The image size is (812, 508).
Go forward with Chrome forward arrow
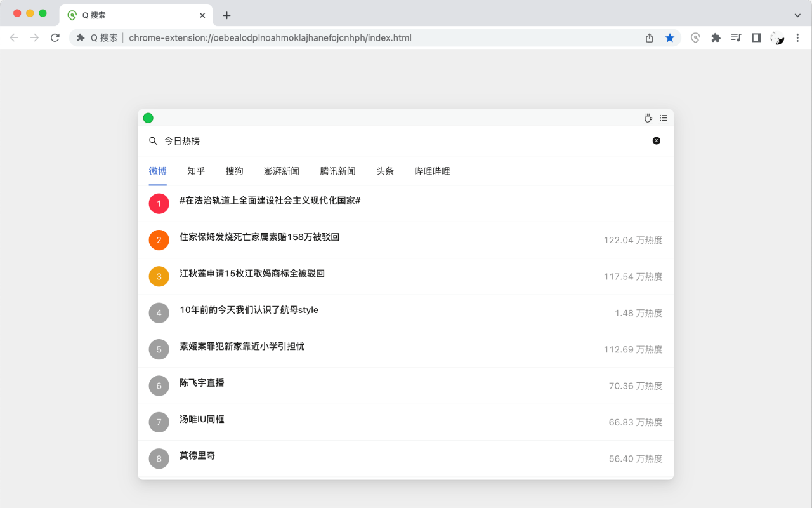click(35, 38)
